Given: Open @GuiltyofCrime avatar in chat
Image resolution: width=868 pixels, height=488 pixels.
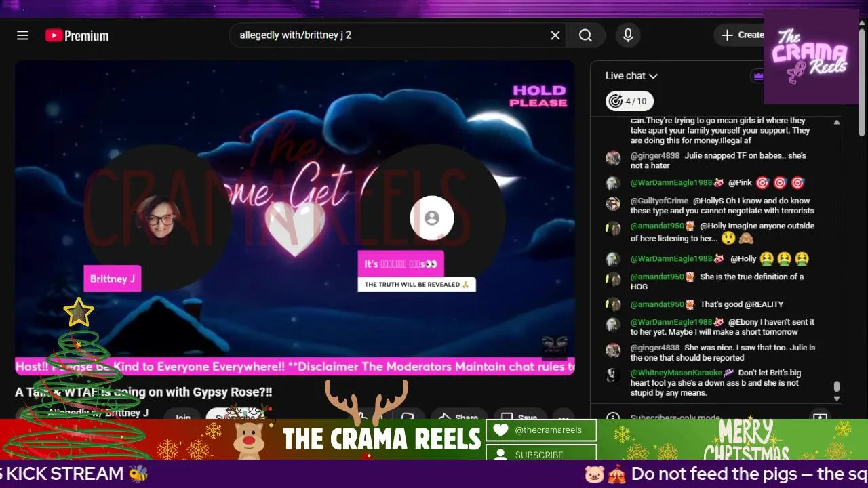Looking at the screenshot, I should point(613,203).
